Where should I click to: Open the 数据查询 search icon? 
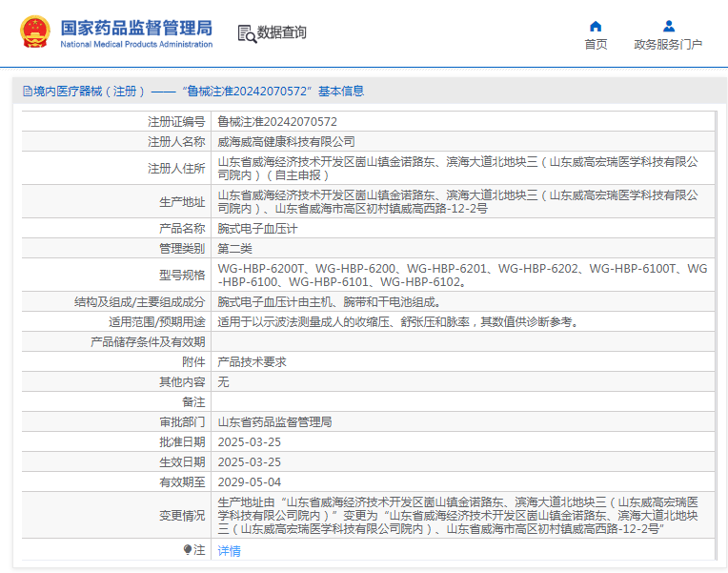[x=247, y=34]
